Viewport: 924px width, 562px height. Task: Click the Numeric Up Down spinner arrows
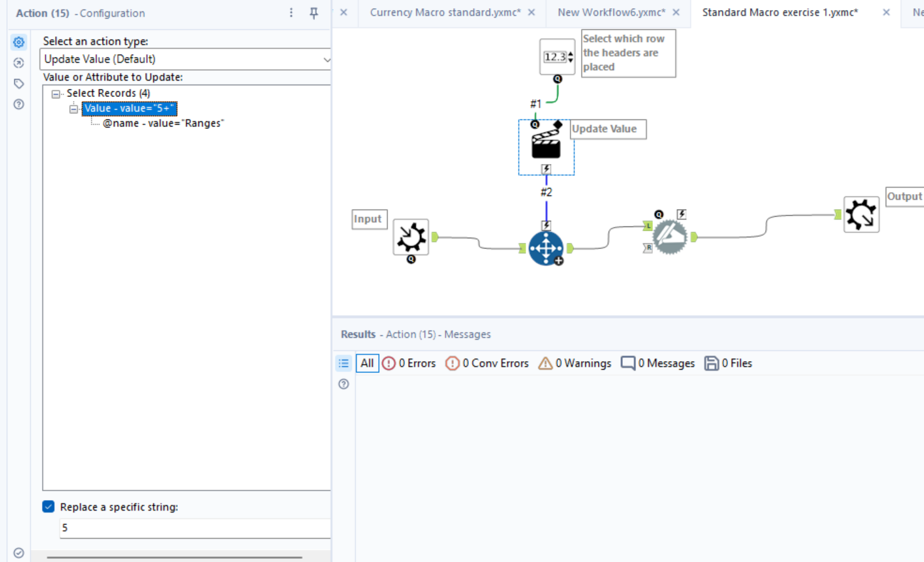tap(570, 58)
